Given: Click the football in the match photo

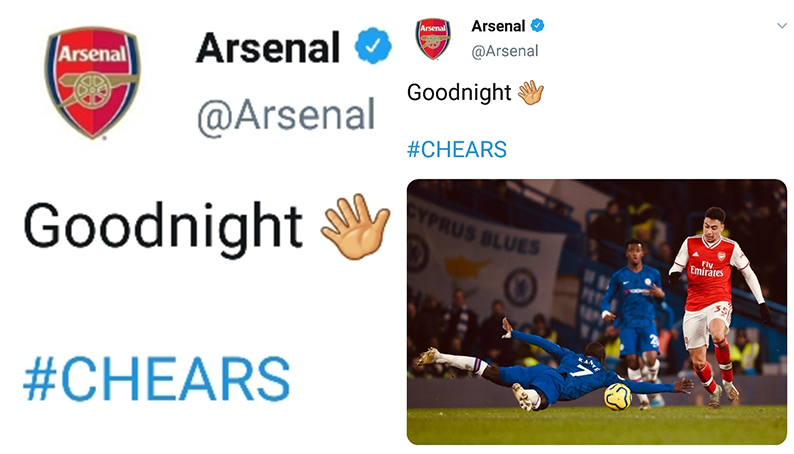Looking at the screenshot, I should (x=617, y=396).
